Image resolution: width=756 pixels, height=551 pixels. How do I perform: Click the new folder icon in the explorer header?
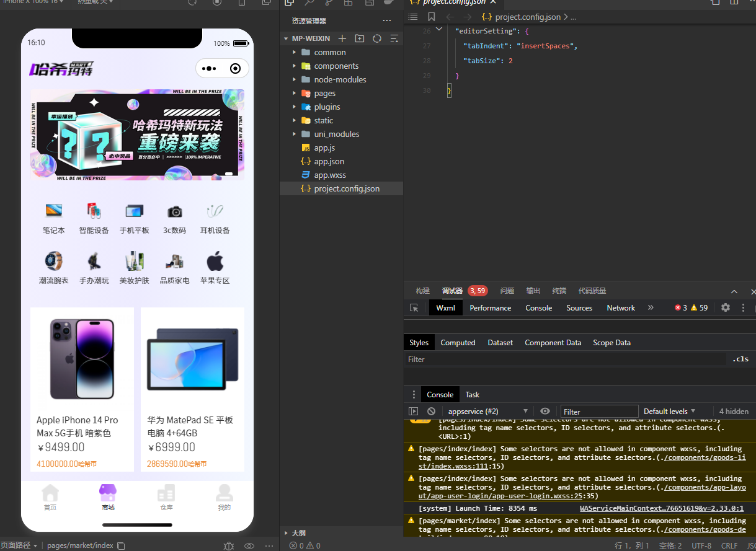click(x=359, y=38)
